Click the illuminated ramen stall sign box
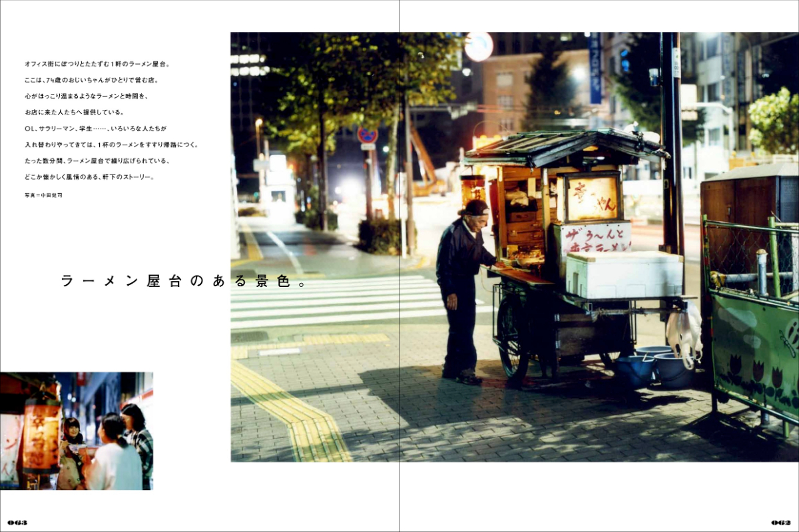 [591, 198]
